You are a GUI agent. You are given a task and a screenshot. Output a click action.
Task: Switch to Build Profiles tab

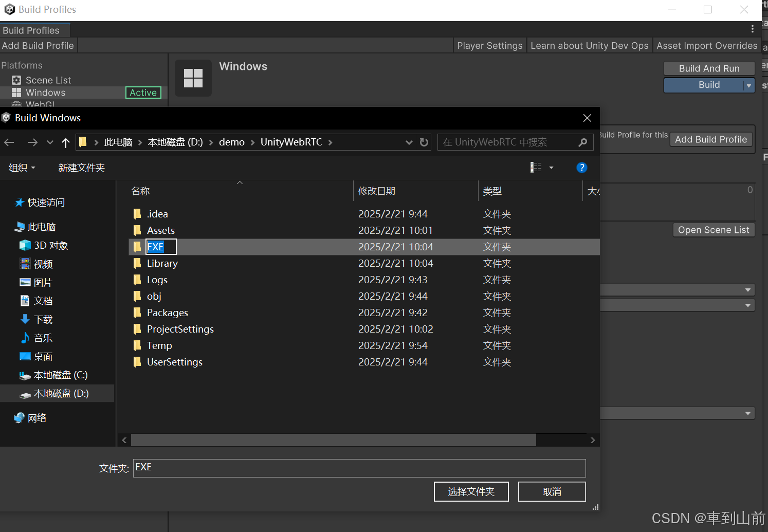(31, 30)
